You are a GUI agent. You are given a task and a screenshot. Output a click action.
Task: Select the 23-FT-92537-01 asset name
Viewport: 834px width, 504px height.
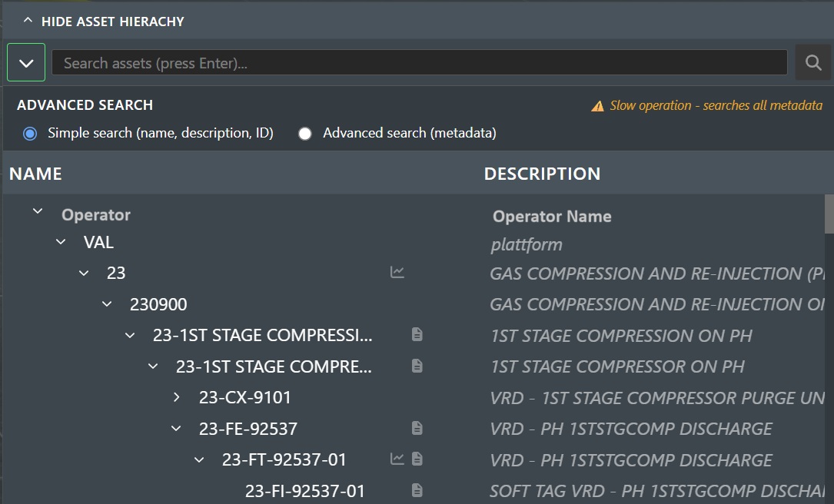(x=284, y=460)
